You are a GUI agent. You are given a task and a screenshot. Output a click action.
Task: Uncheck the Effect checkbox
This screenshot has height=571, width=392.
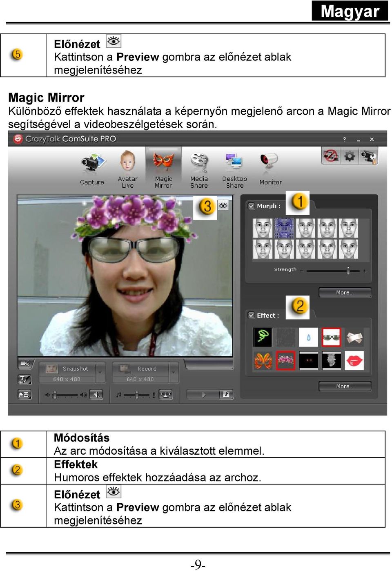pyautogui.click(x=252, y=315)
